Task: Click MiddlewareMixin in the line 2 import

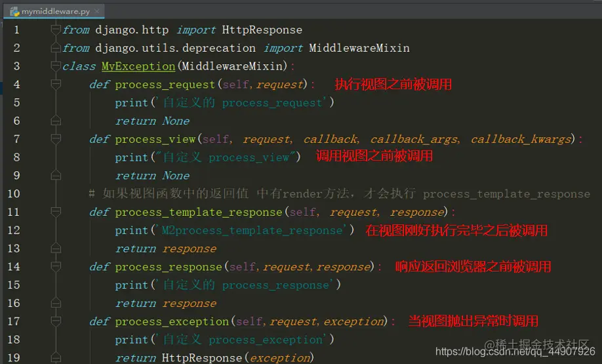Action: (x=359, y=48)
